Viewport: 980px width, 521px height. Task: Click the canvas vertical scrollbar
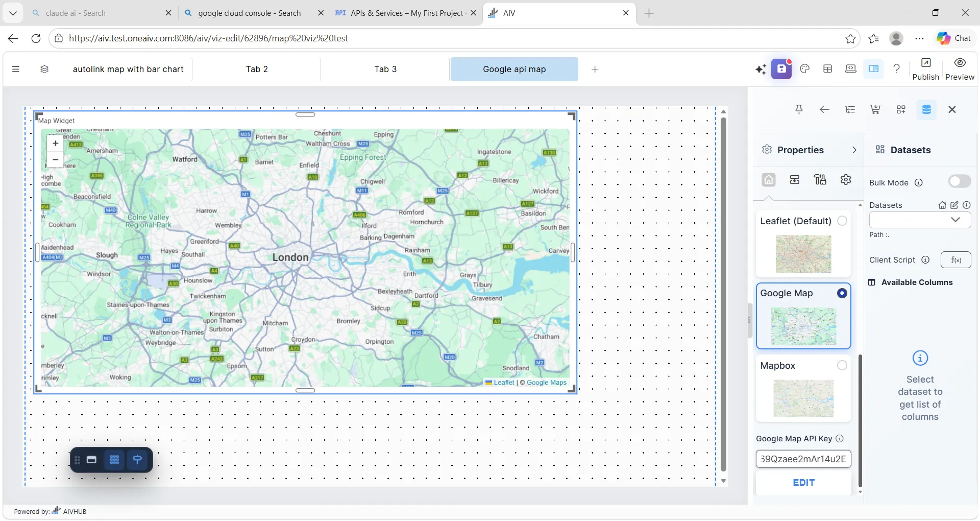[x=723, y=294]
